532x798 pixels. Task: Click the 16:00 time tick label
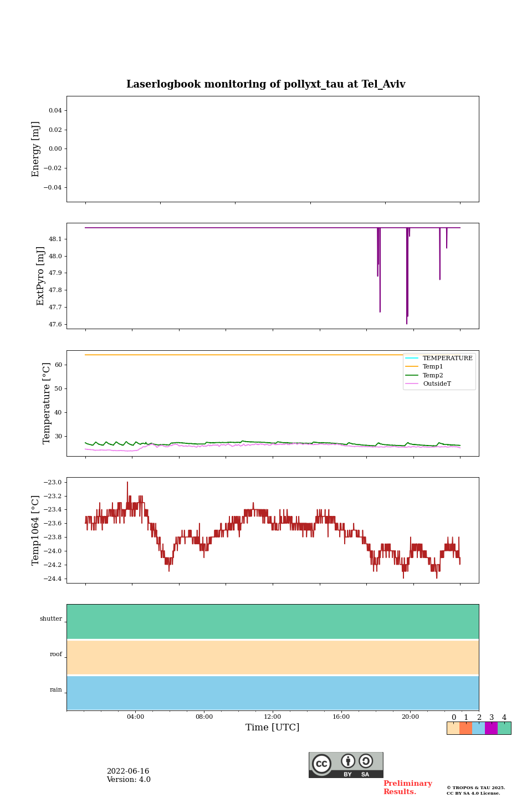[x=341, y=717]
